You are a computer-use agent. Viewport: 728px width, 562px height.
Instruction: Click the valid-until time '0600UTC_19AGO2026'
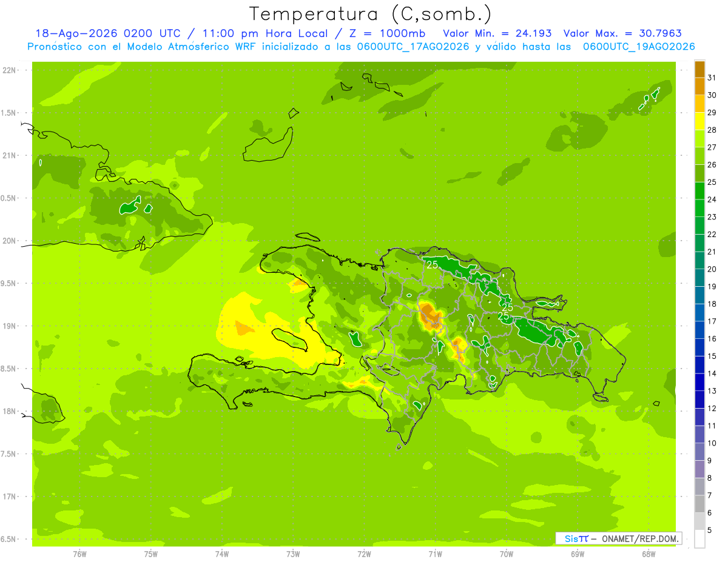coord(639,47)
